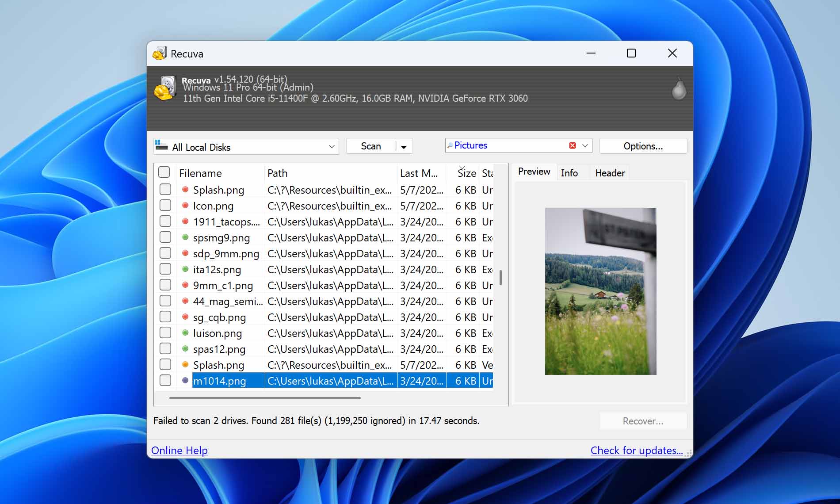The height and width of the screenshot is (504, 840).
Task: Expand the Pictures filter dropdown chevron
Action: pos(585,145)
